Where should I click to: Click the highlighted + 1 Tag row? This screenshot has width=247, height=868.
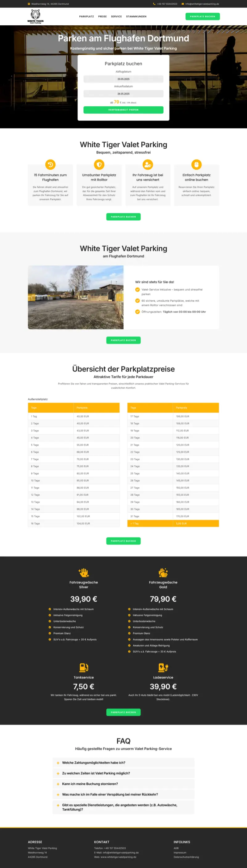[x=173, y=523]
